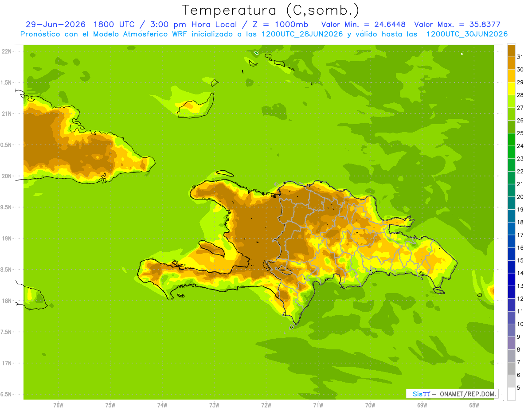Viewport: 532px width, 411px height.
Task: Click the "ONAMET/REP.DOM." credit label
Action: (468, 394)
